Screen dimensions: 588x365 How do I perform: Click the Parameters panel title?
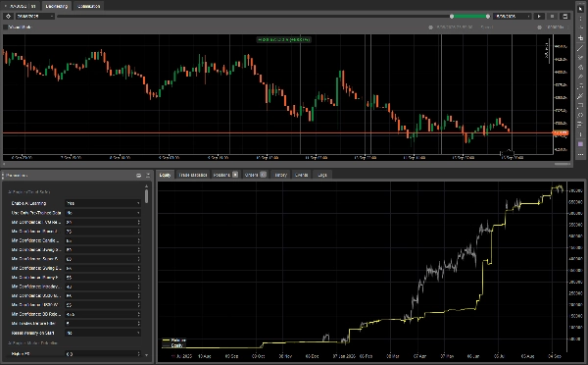tap(17, 176)
